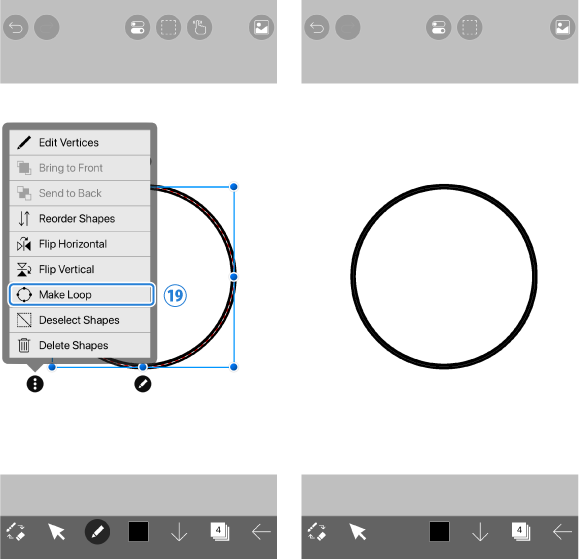Image resolution: width=581 pixels, height=559 pixels.
Task: Open the selection area tool in left toolbar
Action: click(169, 27)
